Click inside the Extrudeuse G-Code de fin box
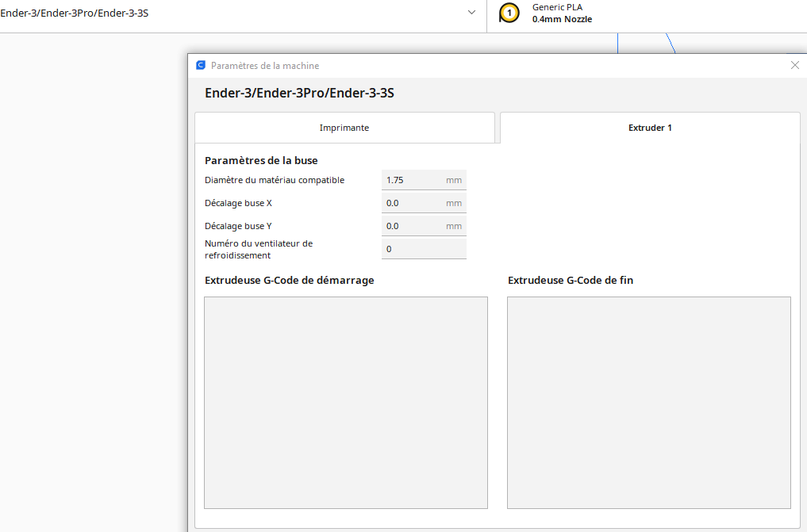Viewport: 807px width, 532px height. (x=649, y=403)
